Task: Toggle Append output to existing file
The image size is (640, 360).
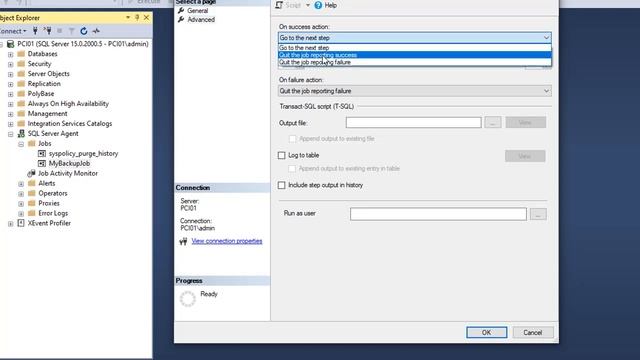Action: pyautogui.click(x=292, y=139)
